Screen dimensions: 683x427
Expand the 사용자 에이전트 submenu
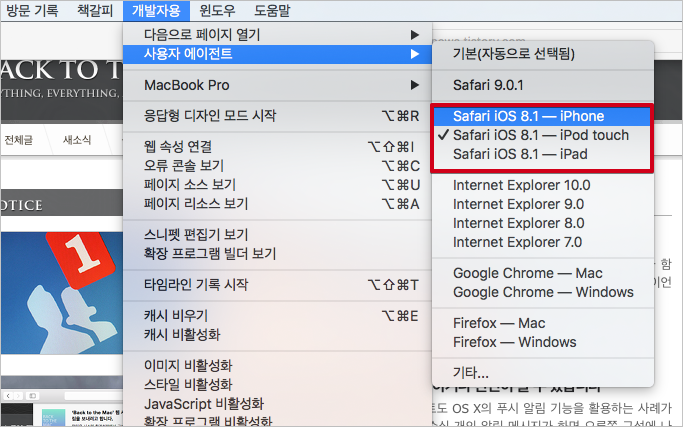[277, 54]
